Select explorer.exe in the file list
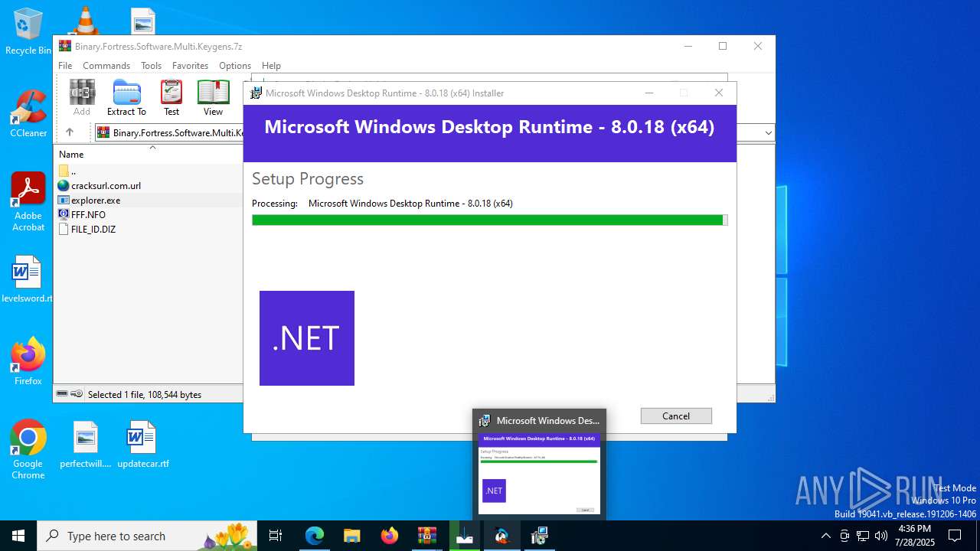980x551 pixels. pos(149,200)
